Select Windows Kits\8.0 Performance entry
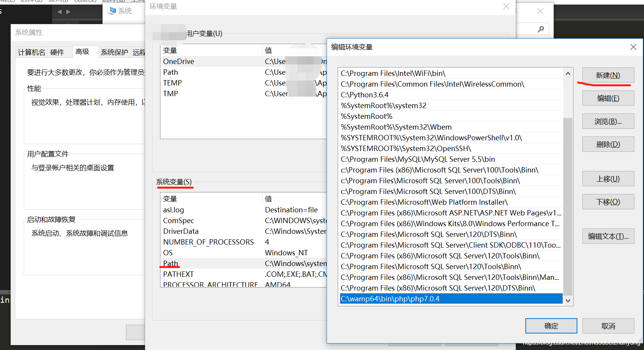Image resolution: width=644 pixels, height=350 pixels. 451,223
